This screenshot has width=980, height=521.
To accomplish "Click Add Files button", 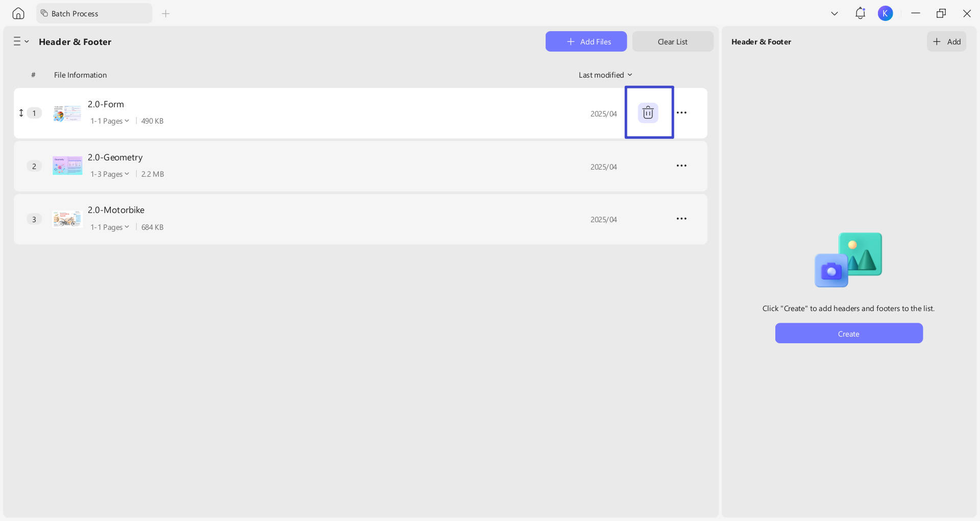I will [586, 41].
